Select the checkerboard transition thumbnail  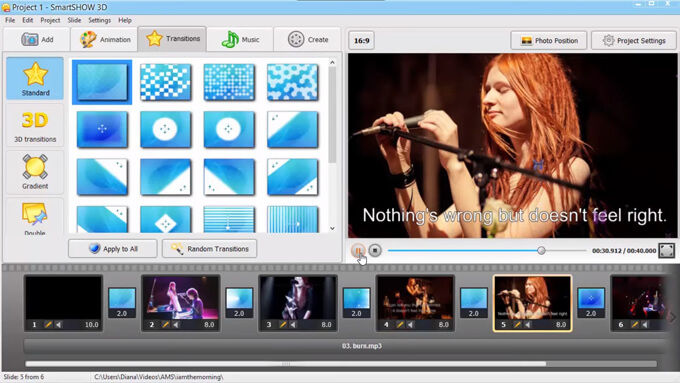[x=165, y=82]
